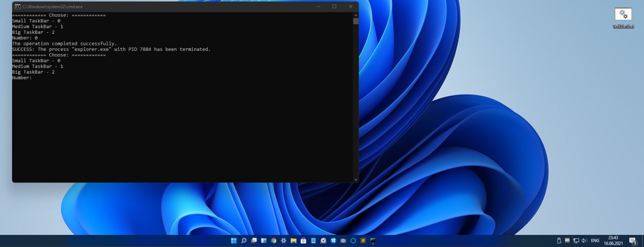This screenshot has height=247, width=644.
Task: Select the TaskBar.bat desktop file
Action: coord(623,18)
